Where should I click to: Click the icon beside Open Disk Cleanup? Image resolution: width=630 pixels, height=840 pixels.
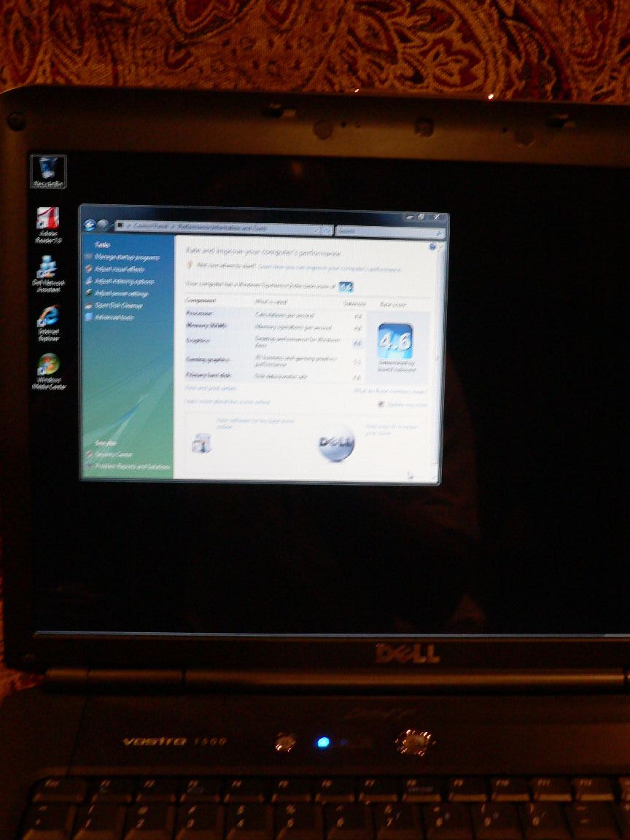pyautogui.click(x=89, y=306)
